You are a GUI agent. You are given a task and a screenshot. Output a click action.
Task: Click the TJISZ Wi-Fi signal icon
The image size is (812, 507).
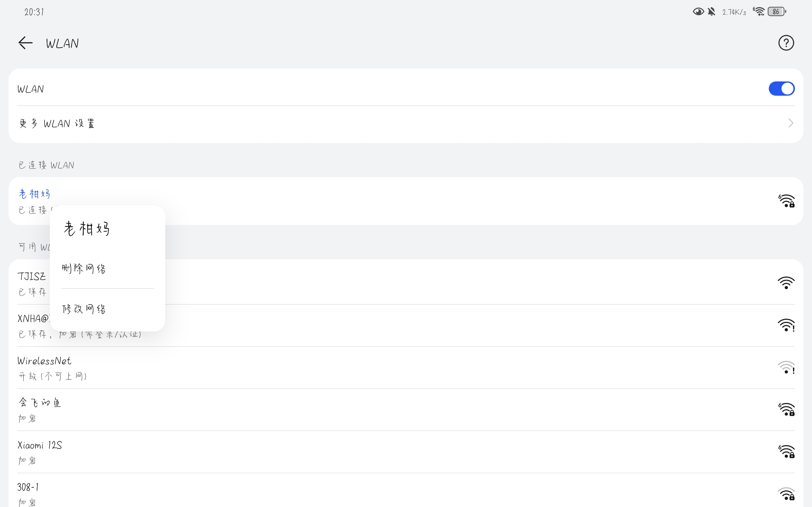[786, 283]
